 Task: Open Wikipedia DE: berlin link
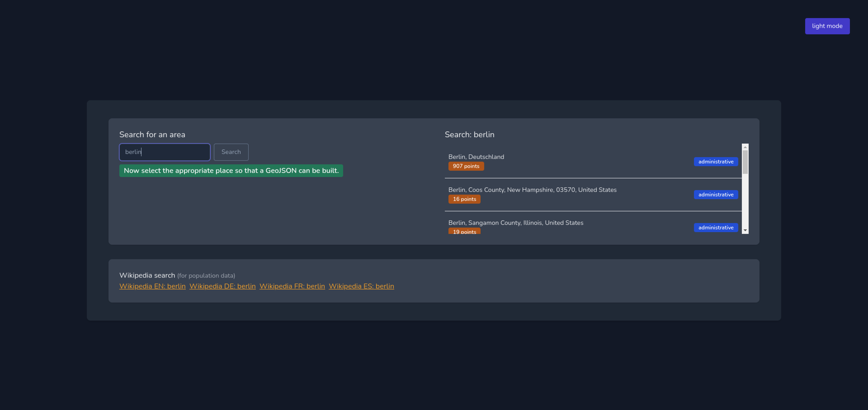pos(222,287)
